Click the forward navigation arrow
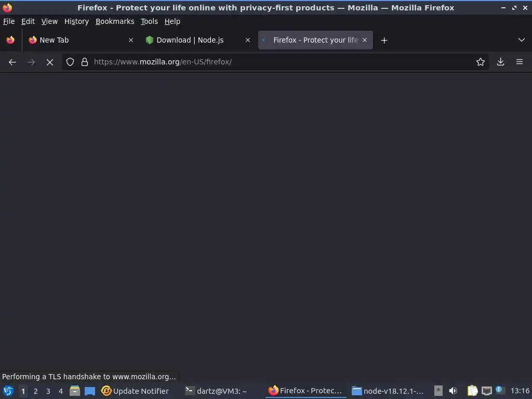 [31, 62]
